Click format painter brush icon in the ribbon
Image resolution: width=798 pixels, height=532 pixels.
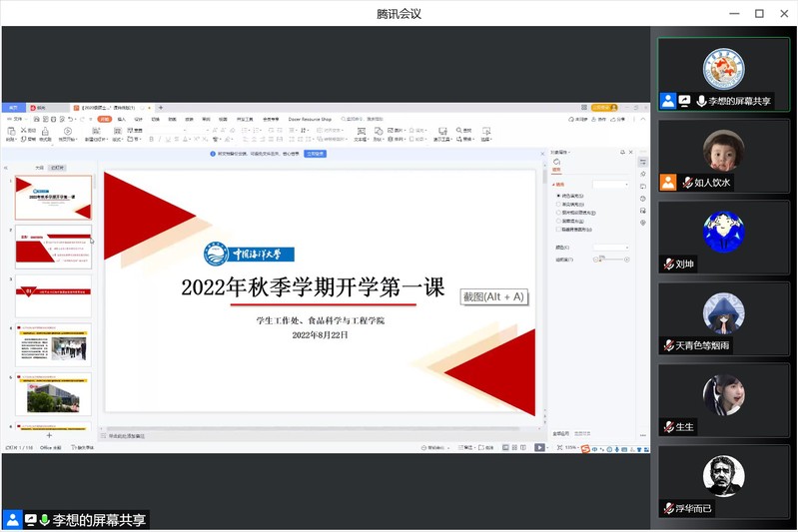point(45,132)
